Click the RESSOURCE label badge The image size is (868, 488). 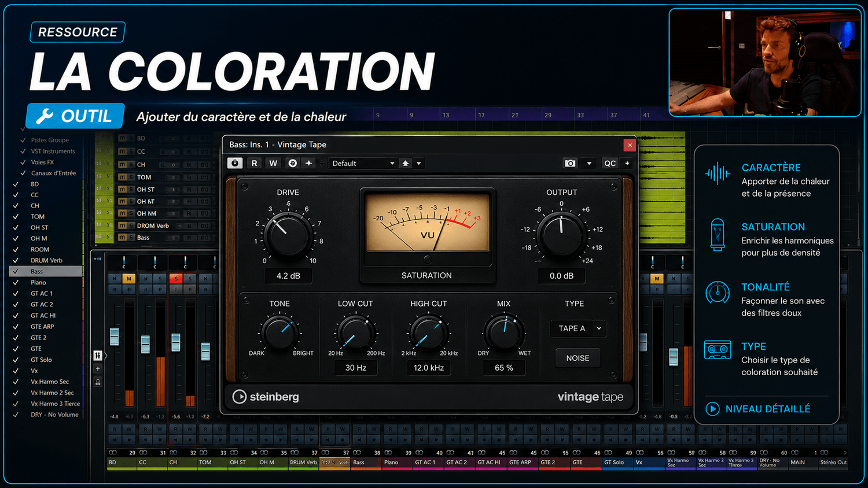coord(78,32)
